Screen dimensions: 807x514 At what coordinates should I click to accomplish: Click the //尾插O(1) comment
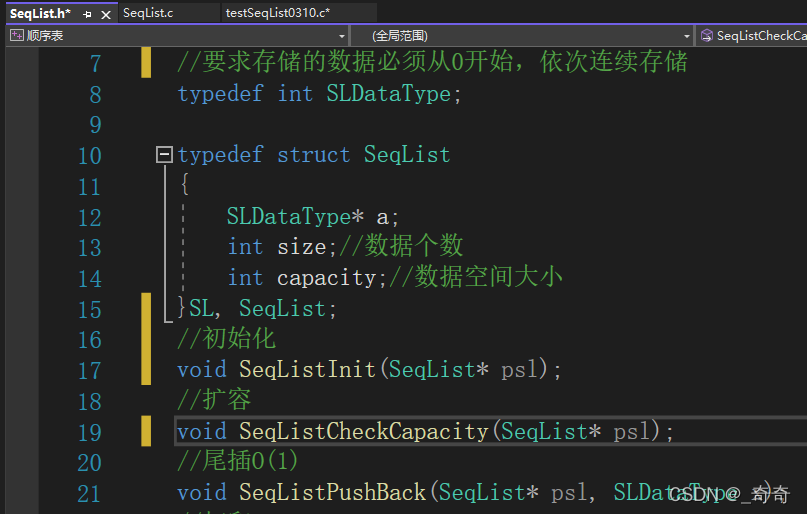238,461
